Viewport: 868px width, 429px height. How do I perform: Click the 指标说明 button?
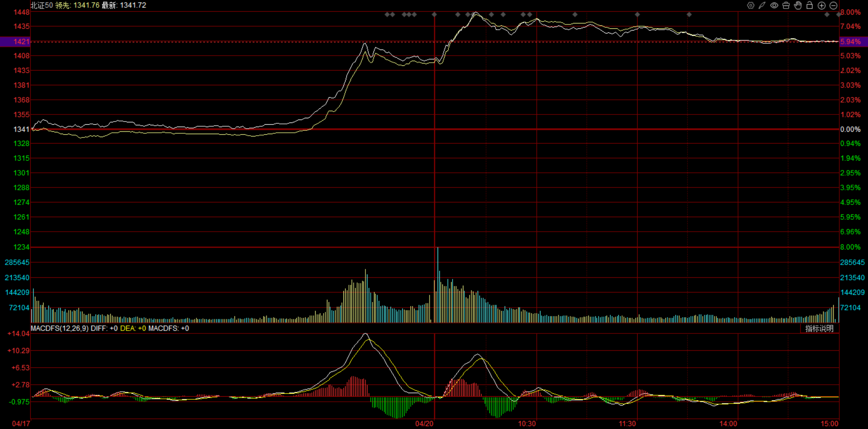click(x=819, y=329)
